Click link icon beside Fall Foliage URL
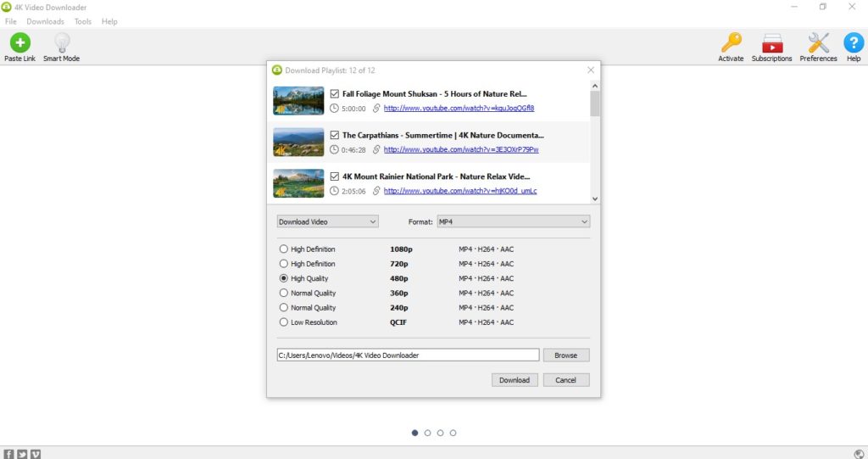The width and height of the screenshot is (868, 459). coord(376,108)
